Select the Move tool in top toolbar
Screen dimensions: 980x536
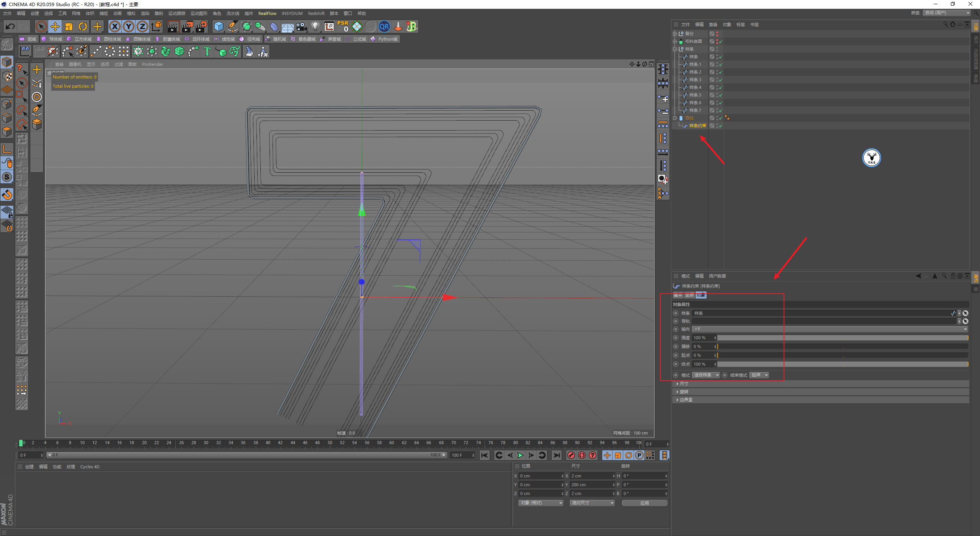tap(55, 26)
